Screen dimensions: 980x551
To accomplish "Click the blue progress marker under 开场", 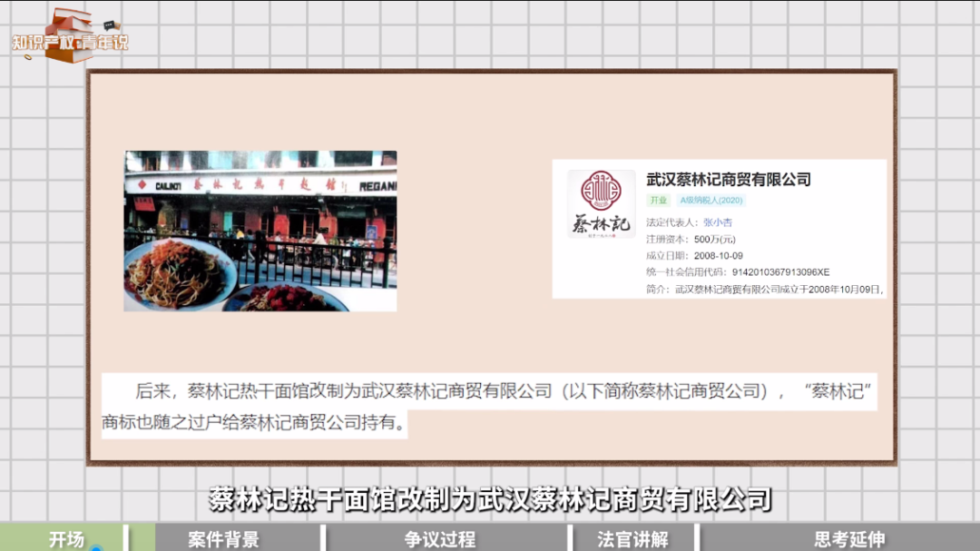I will point(96,548).
